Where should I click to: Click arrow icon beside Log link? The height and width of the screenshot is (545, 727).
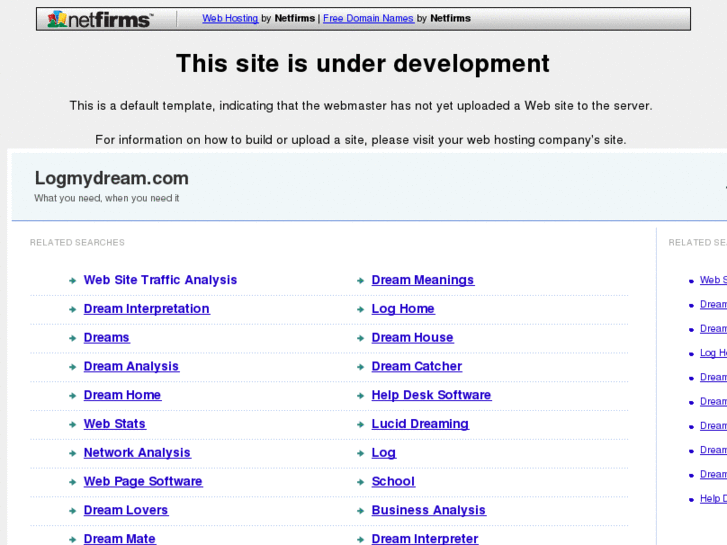(360, 453)
